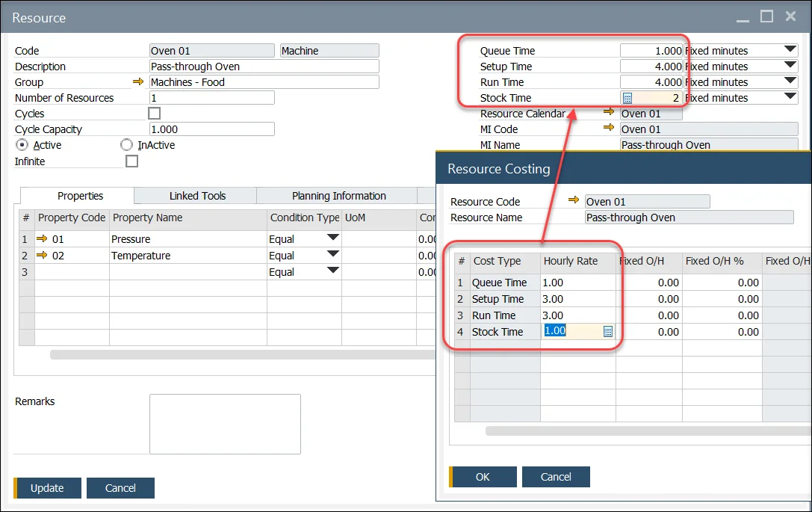Select the InActive radio button
This screenshot has width=812, height=512.
click(126, 145)
